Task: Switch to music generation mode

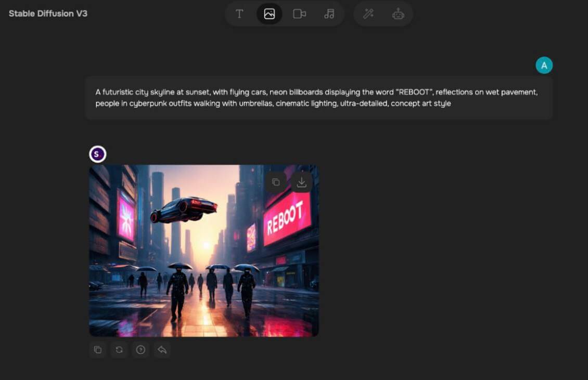Action: click(x=329, y=14)
